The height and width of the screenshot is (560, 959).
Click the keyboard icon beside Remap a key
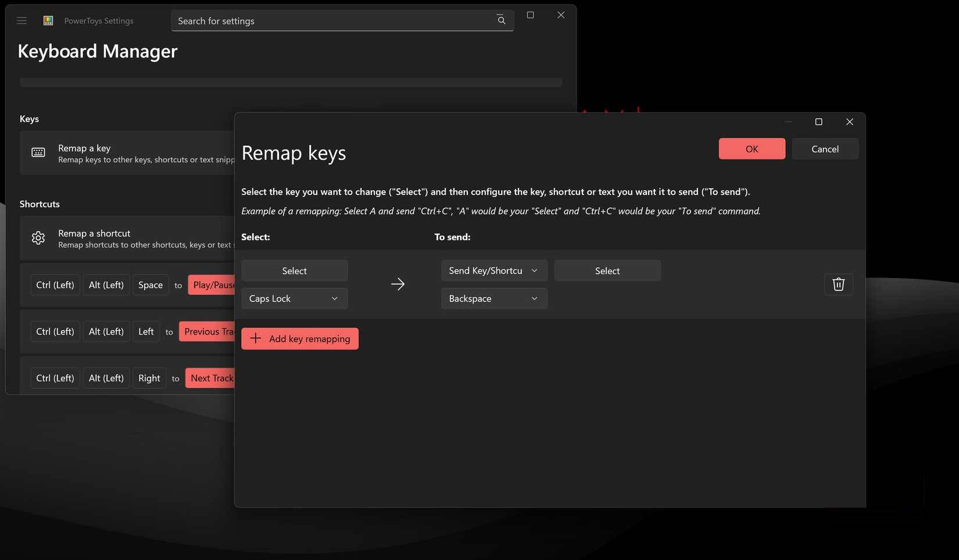38,152
